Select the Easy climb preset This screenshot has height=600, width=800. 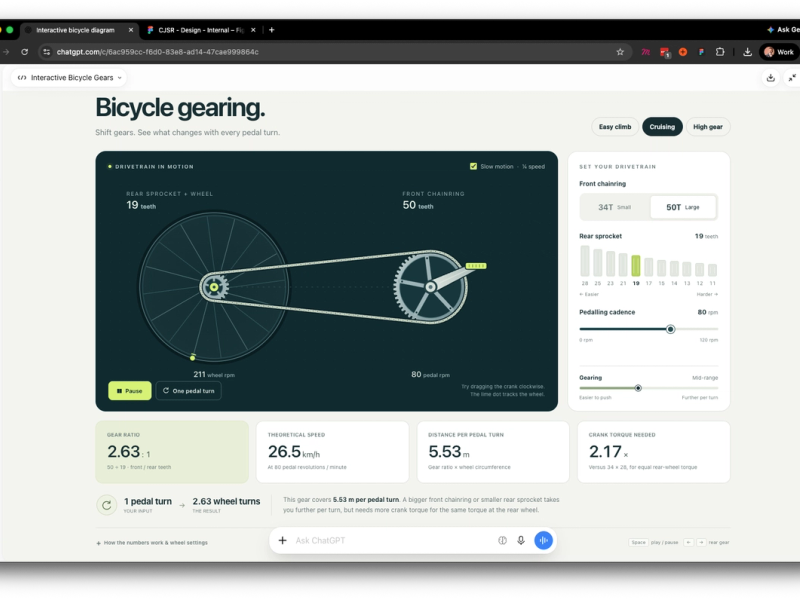coord(615,127)
